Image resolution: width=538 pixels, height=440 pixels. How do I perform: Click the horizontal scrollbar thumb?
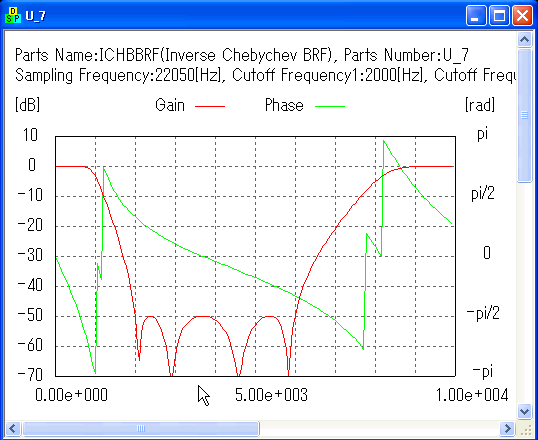click(x=140, y=429)
